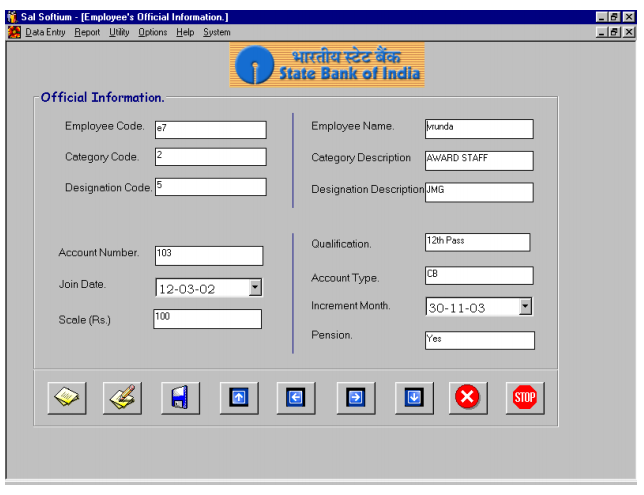Click the Employee Code input field

point(209,129)
